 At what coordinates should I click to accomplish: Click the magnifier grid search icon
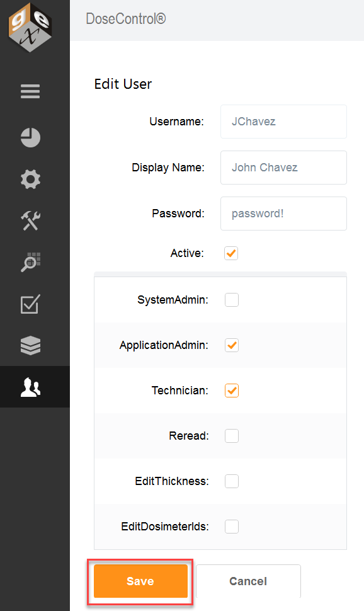[30, 262]
